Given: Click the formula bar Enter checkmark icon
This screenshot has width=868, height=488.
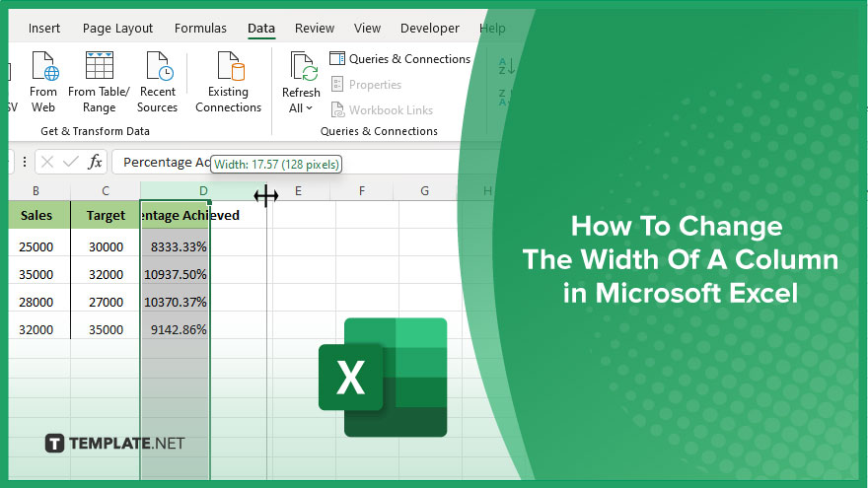Looking at the screenshot, I should click(x=71, y=162).
